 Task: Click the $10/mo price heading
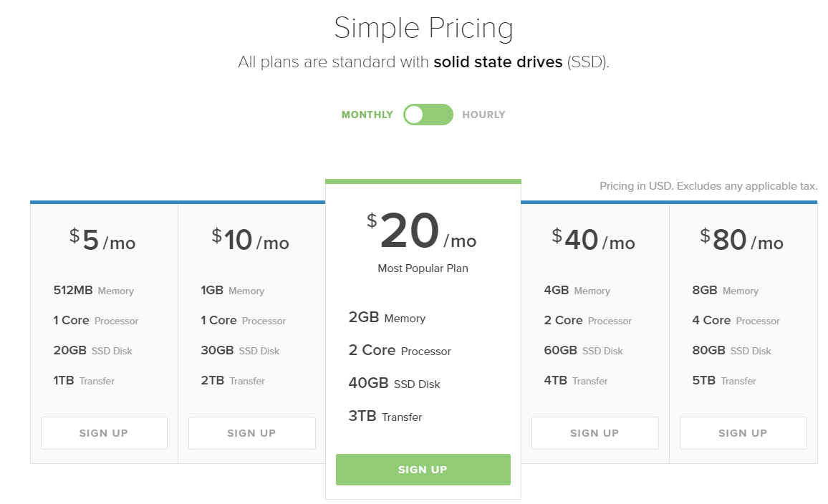[x=250, y=240]
